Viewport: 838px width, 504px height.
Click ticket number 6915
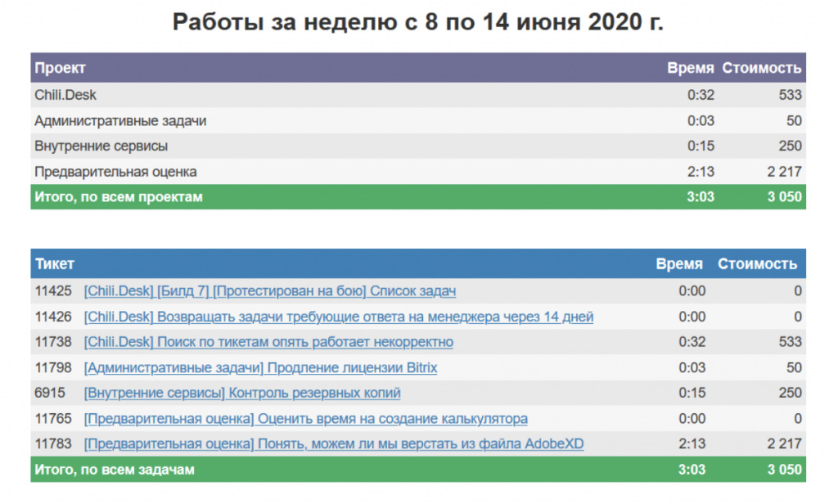pos(49,394)
